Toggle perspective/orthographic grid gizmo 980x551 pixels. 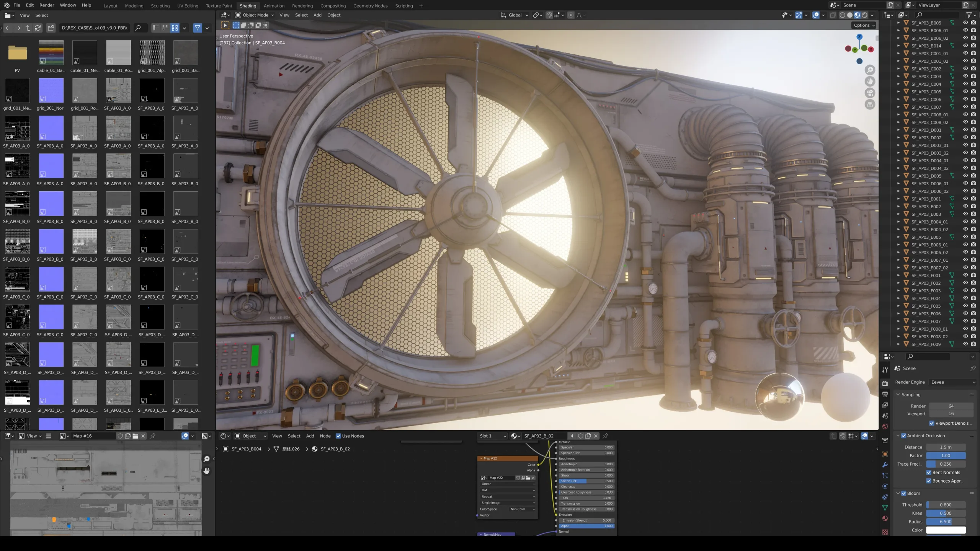coord(870,104)
